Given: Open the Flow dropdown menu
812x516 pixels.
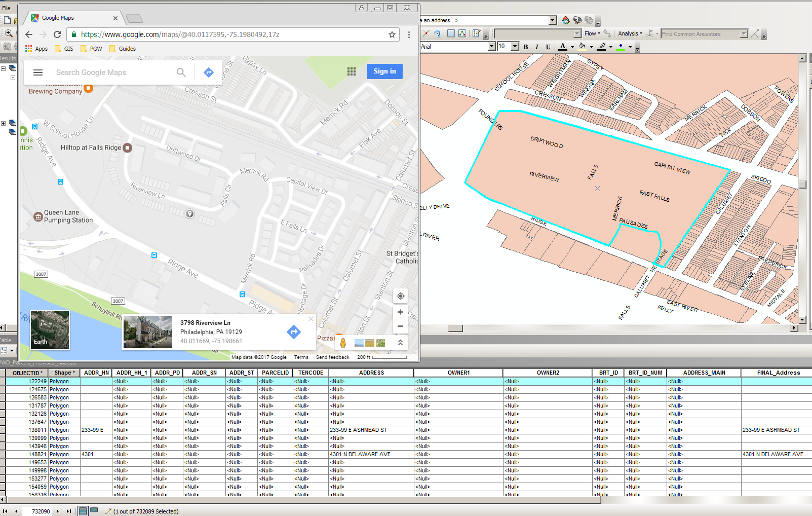Looking at the screenshot, I should click(592, 33).
